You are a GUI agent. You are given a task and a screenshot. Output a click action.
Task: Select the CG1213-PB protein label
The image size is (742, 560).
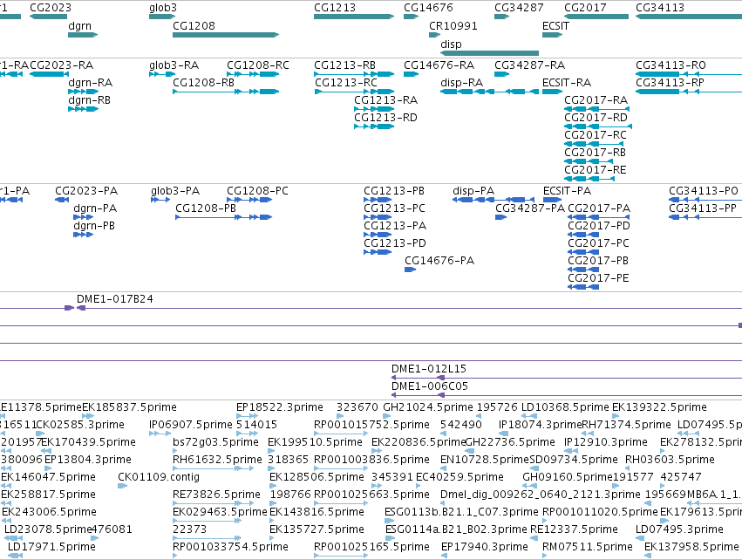tap(394, 191)
